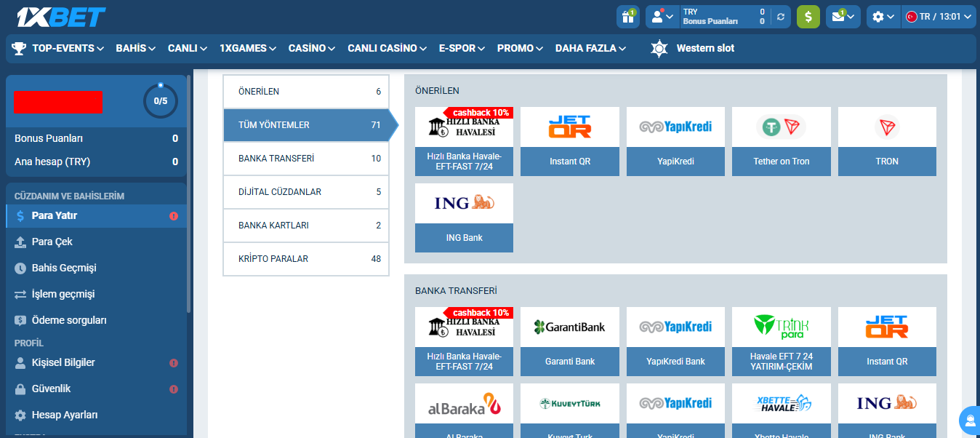Viewport: 980px width, 438px height.
Task: Open the gear settings dropdown
Action: pyautogui.click(x=883, y=17)
